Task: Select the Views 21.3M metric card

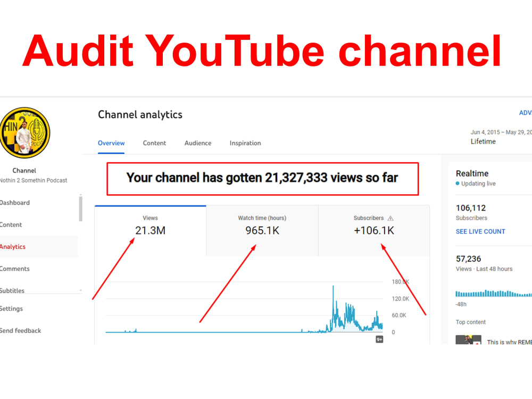Action: (x=151, y=231)
